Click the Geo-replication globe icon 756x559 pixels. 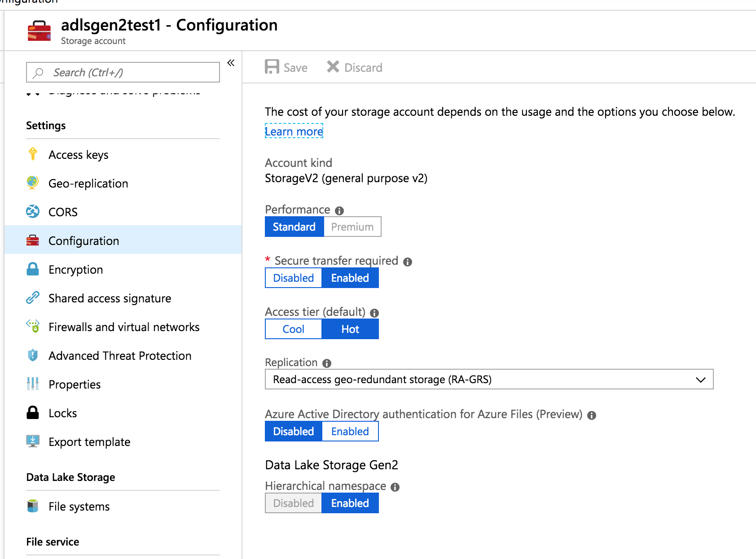pos(32,183)
